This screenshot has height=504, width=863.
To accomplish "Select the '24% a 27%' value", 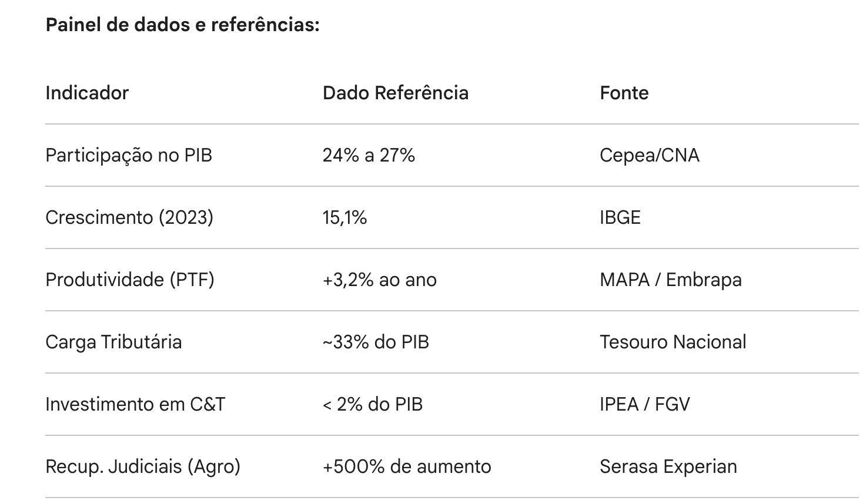I will [x=369, y=155].
